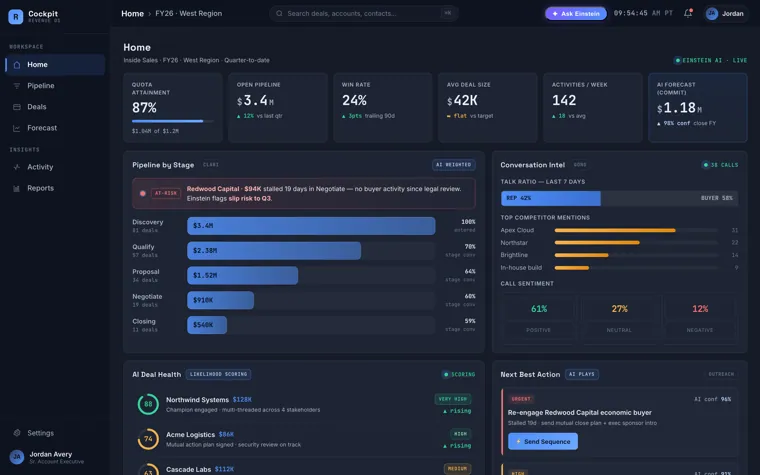Screen dimensions: 760x475
Task: Select the Proposal $1.52M bar
Action: (242, 275)
